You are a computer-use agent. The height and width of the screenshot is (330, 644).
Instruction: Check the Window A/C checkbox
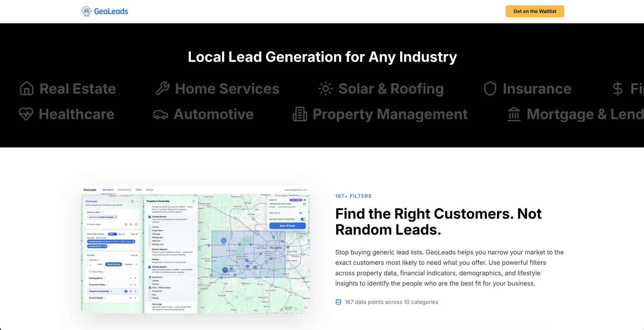(150, 244)
